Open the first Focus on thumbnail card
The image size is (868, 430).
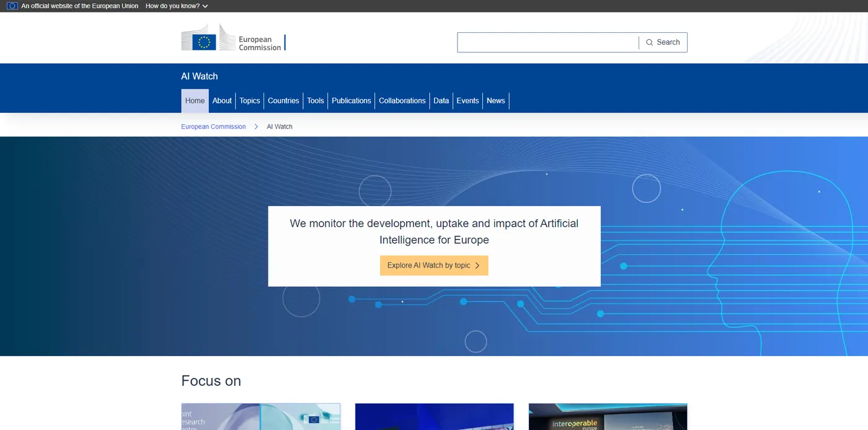pyautogui.click(x=260, y=417)
